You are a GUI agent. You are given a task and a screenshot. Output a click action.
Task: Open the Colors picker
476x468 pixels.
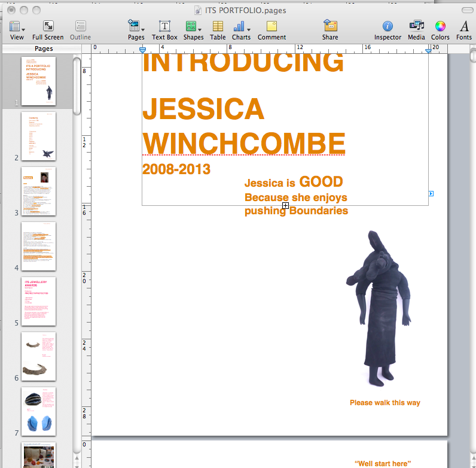pos(440,26)
